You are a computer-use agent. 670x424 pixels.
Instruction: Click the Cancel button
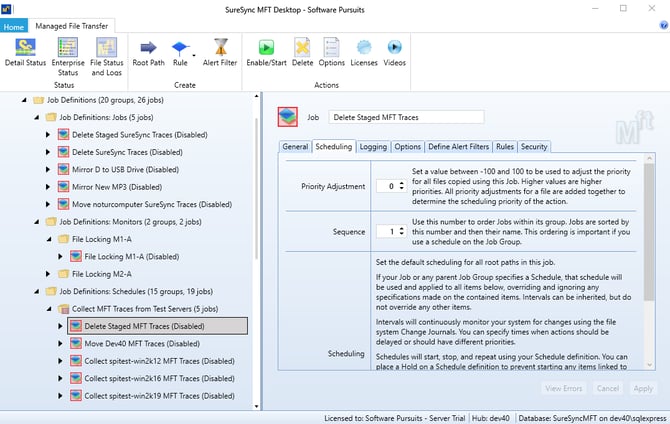[608, 389]
